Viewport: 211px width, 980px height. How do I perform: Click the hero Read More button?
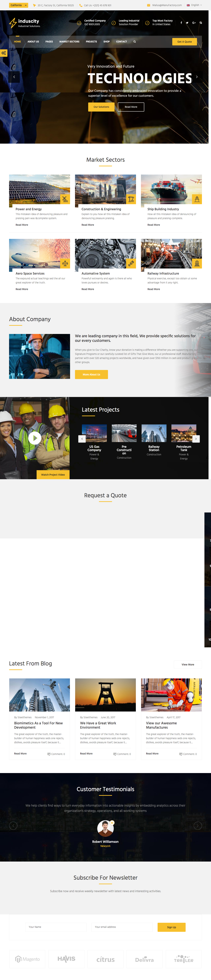click(131, 107)
